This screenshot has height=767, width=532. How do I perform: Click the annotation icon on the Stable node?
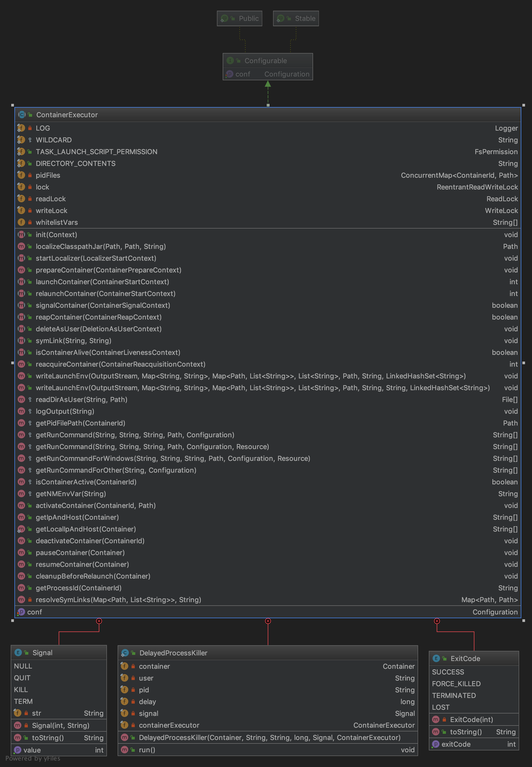[280, 18]
